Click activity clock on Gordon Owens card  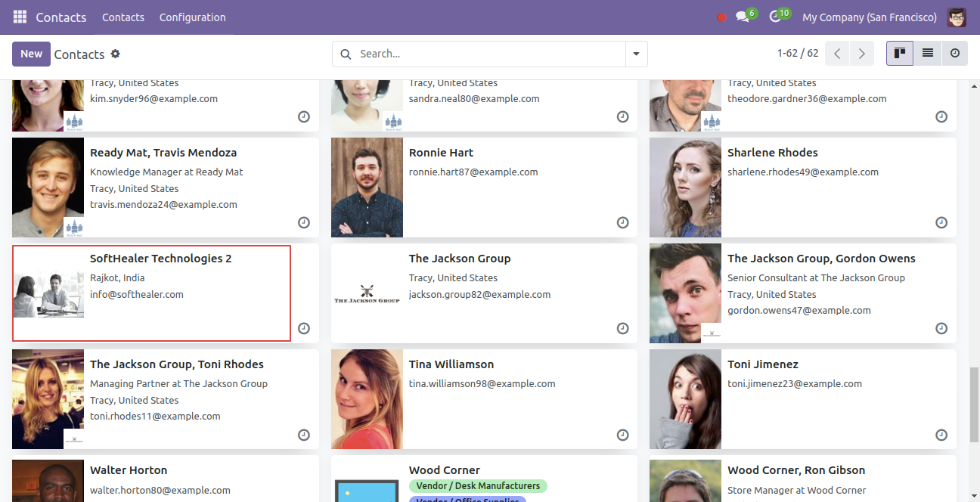click(x=941, y=328)
